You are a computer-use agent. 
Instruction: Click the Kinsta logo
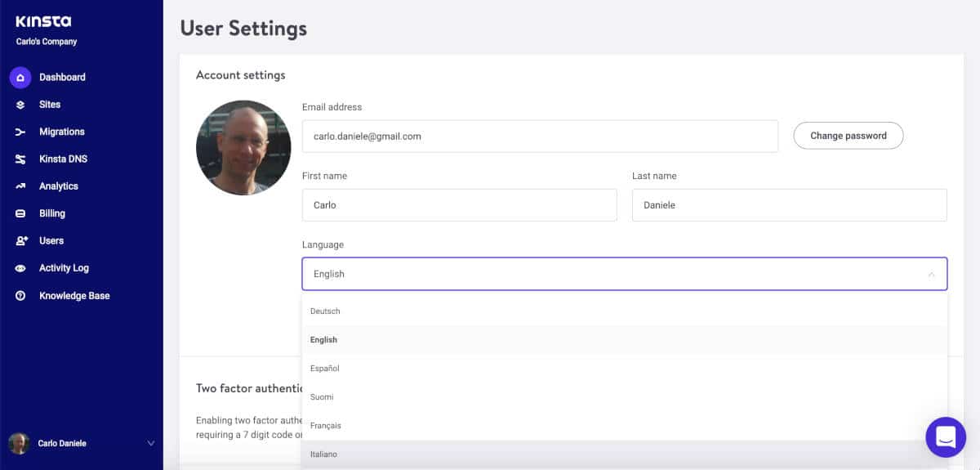(x=43, y=21)
